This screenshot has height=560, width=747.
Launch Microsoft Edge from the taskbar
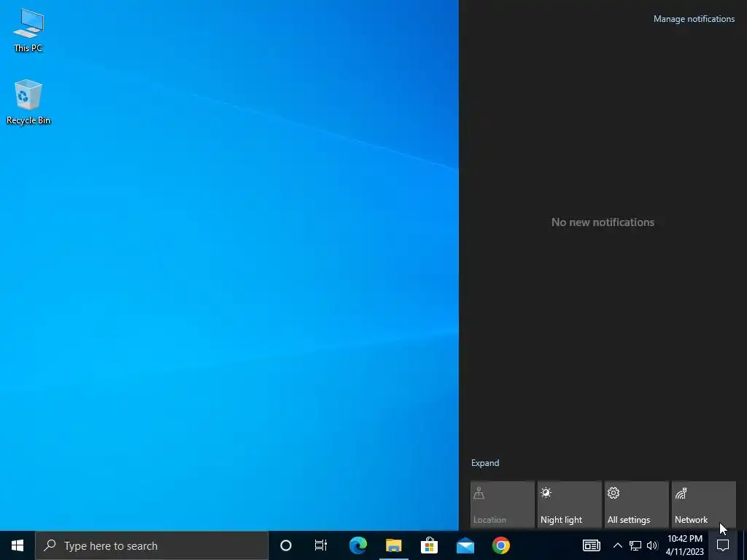coord(357,545)
